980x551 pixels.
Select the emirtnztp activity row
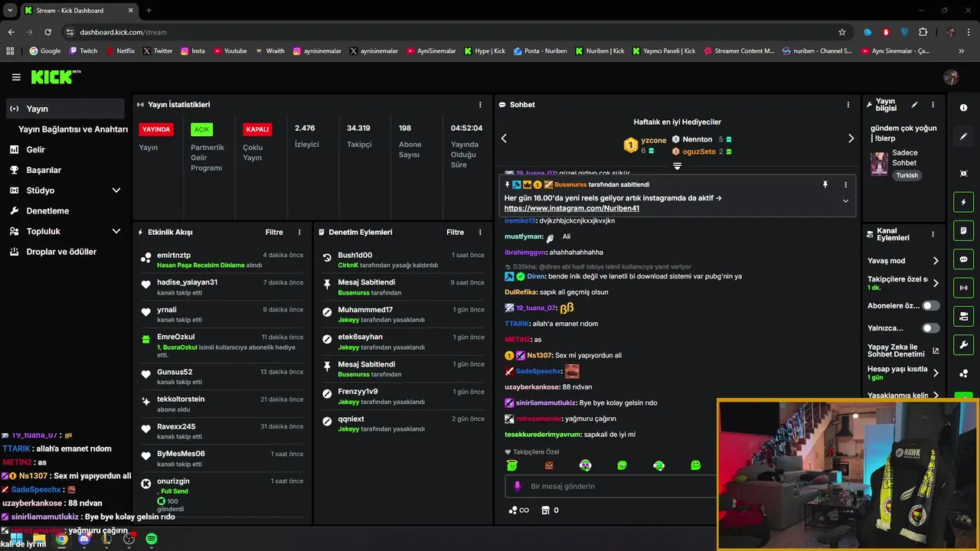(222, 259)
